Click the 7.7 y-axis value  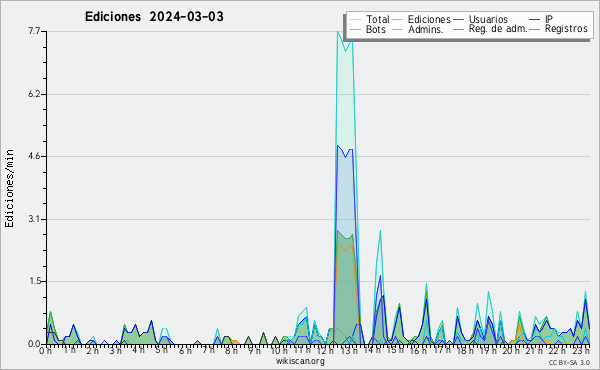[x=34, y=31]
